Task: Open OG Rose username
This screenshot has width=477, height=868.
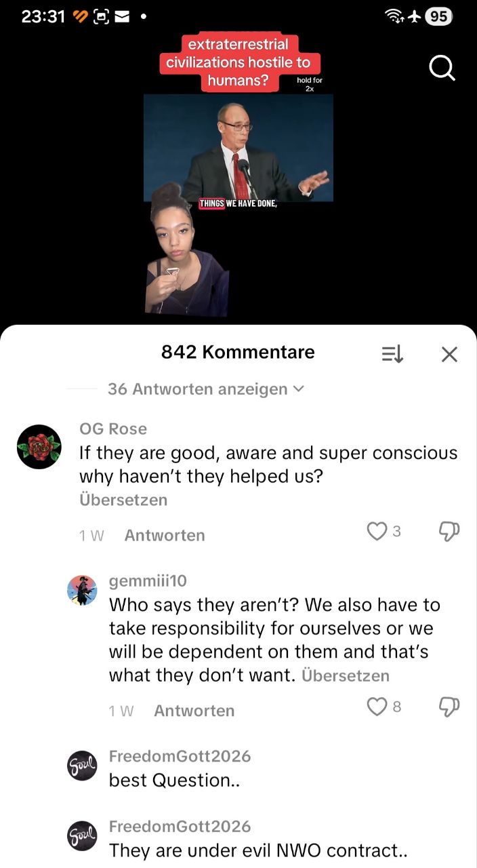Action: point(113,429)
